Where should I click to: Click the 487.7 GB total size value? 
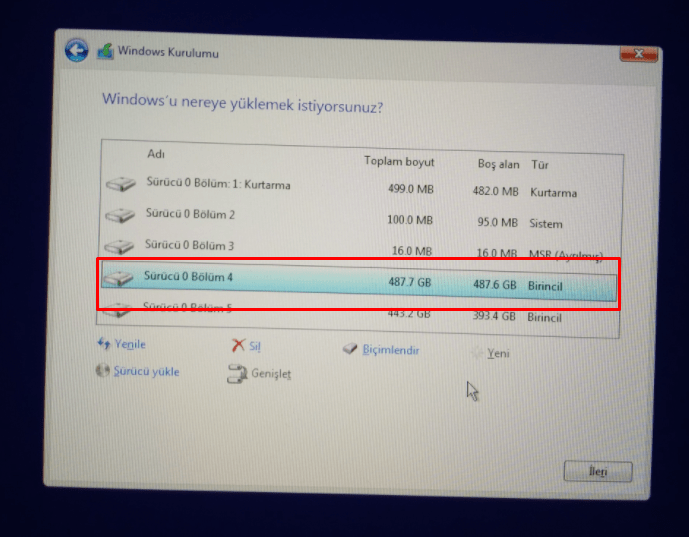(410, 282)
